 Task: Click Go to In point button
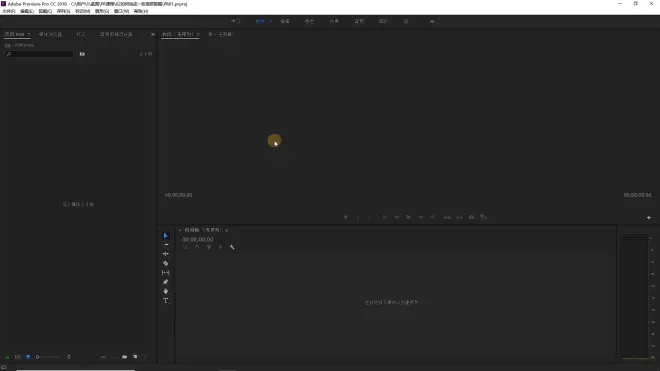[x=384, y=217]
